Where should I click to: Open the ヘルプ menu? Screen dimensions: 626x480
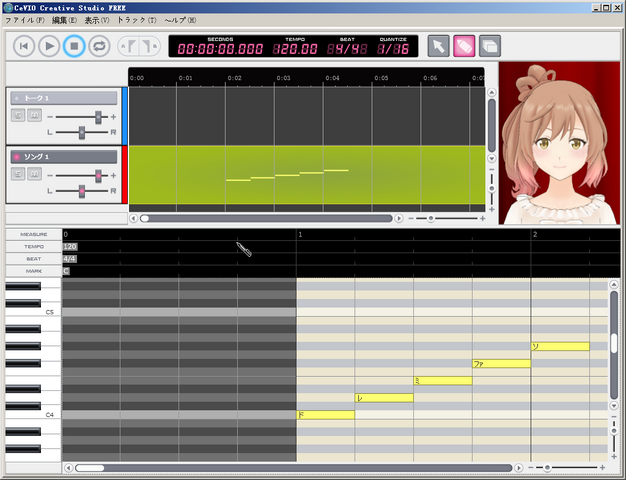coord(180,20)
